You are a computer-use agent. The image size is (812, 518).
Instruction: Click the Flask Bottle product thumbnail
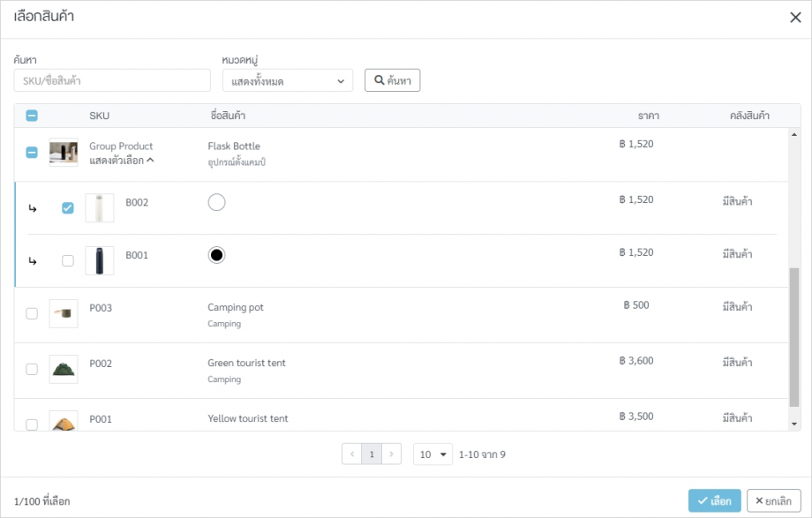pos(64,153)
